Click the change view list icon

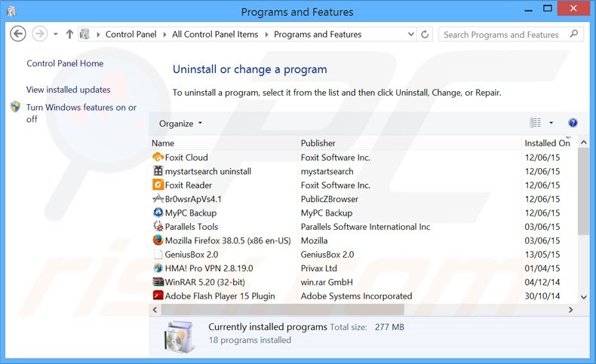click(535, 123)
